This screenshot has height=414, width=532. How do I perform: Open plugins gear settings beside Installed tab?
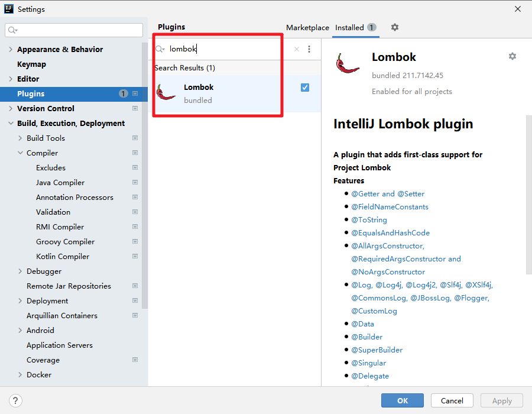395,27
